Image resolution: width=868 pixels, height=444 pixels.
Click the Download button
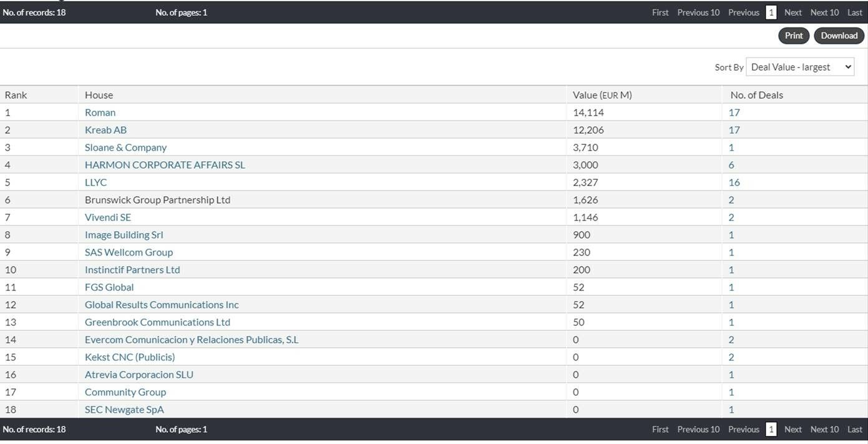coord(839,36)
